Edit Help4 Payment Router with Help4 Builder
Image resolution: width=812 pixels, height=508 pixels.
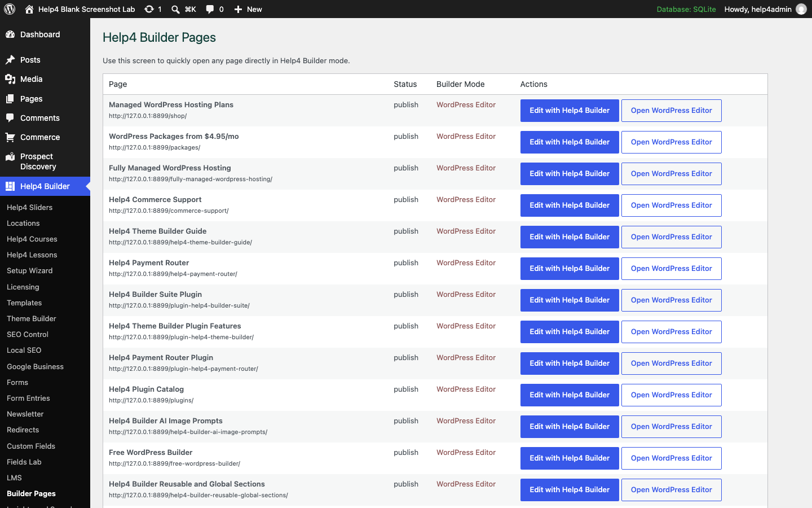pos(570,269)
